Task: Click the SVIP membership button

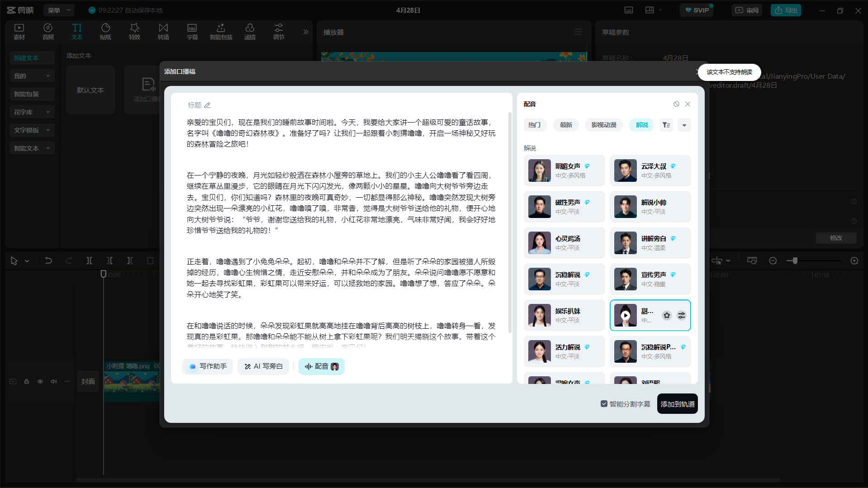Action: (697, 10)
